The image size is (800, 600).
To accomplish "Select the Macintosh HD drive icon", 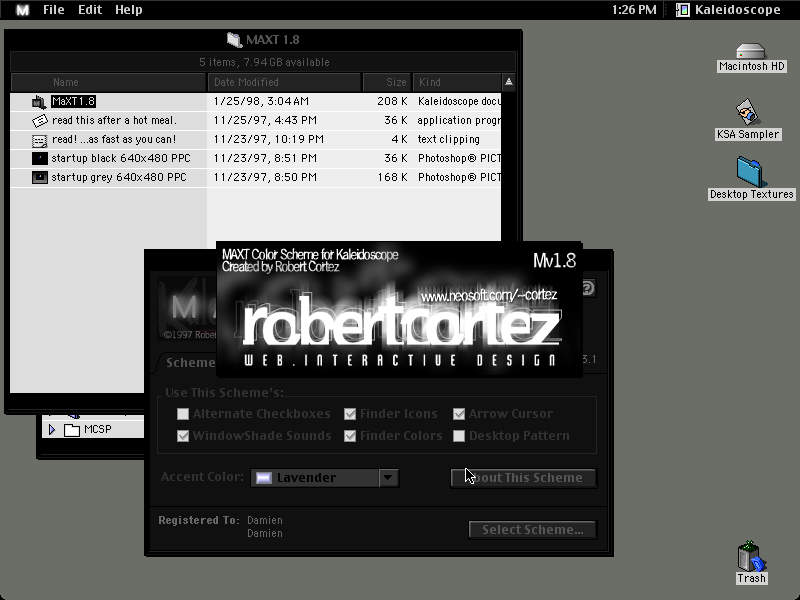I will (x=751, y=52).
